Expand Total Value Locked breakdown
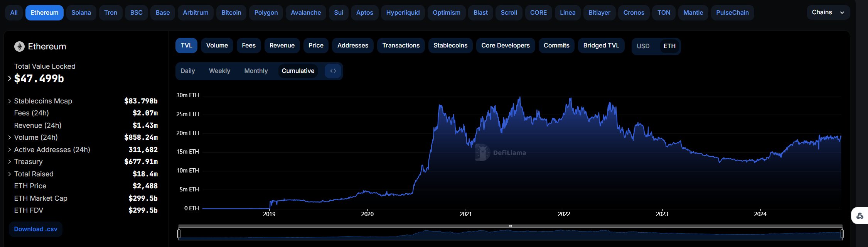 10,79
